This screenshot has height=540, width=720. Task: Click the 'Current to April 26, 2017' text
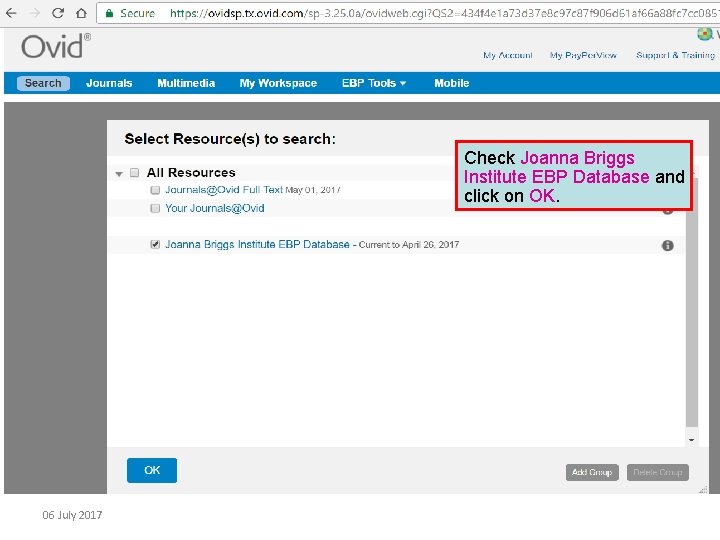click(x=409, y=245)
